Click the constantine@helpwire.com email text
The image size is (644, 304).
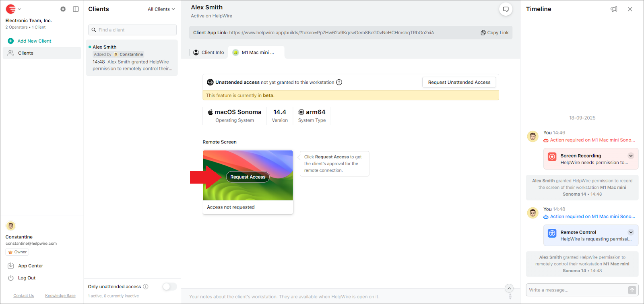coord(31,244)
